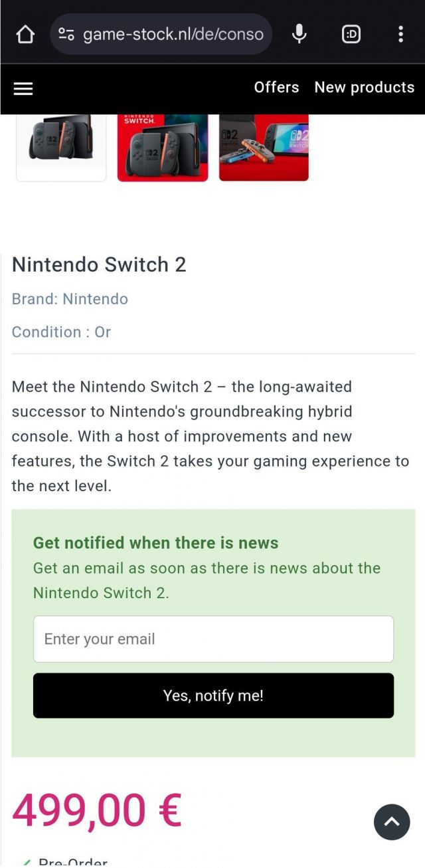Screen dimensions: 425x868
Task: Start voice search with microphone icon
Action: pos(299,34)
